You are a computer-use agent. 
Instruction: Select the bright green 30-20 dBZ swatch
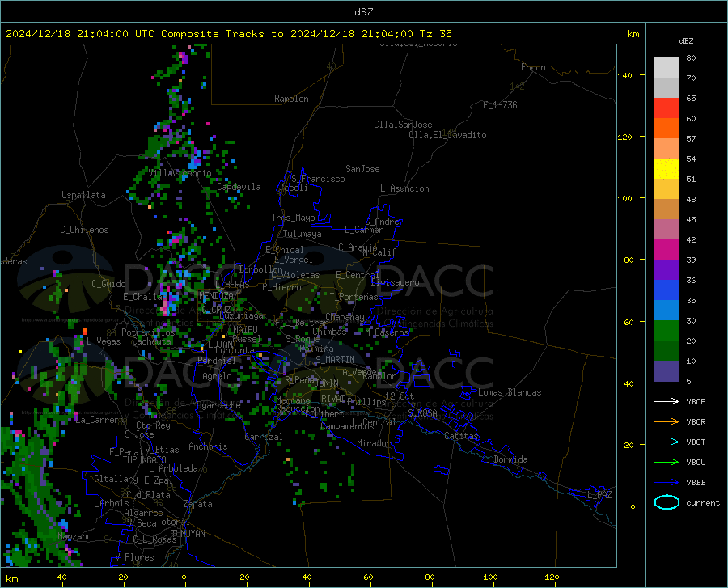667,331
